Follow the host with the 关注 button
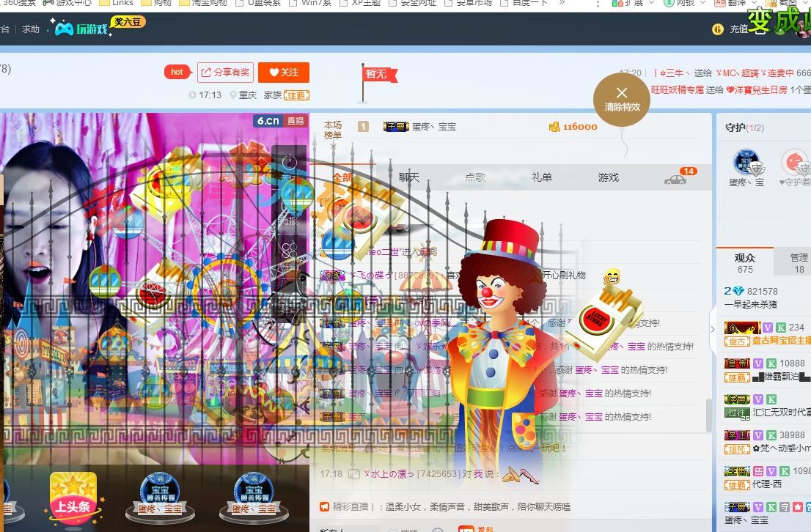Image resolution: width=811 pixels, height=532 pixels. [284, 73]
